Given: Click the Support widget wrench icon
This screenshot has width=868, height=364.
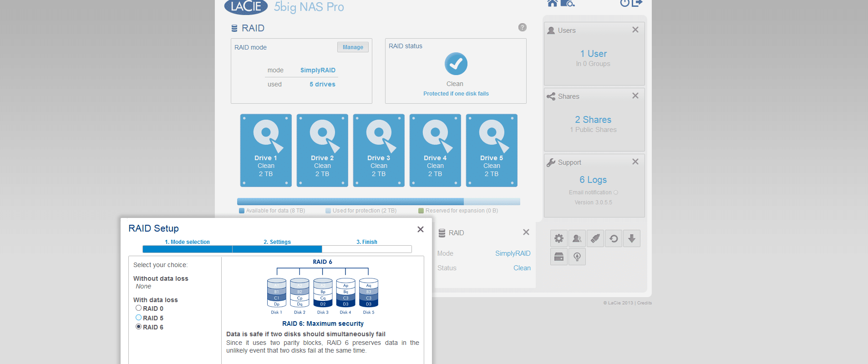Looking at the screenshot, I should click(x=551, y=162).
